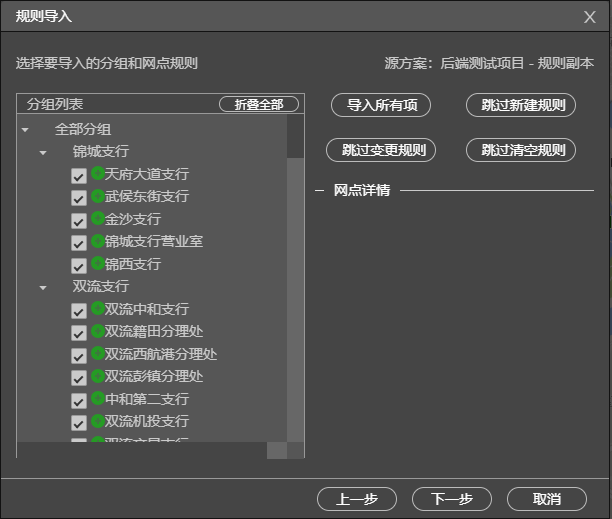Click the green icon next to 锦城支行营业室

point(98,241)
